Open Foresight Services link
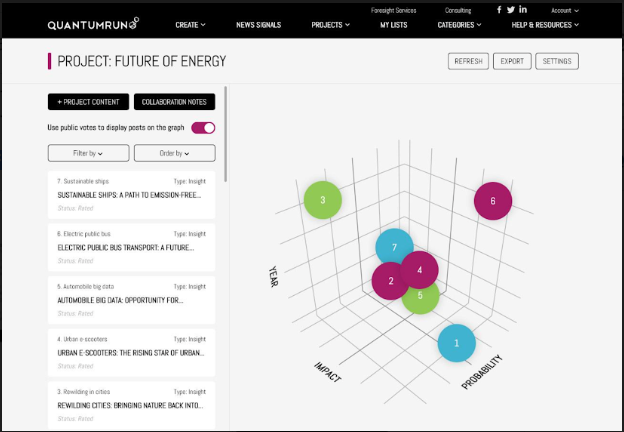This screenshot has height=432, width=624. coord(393,10)
